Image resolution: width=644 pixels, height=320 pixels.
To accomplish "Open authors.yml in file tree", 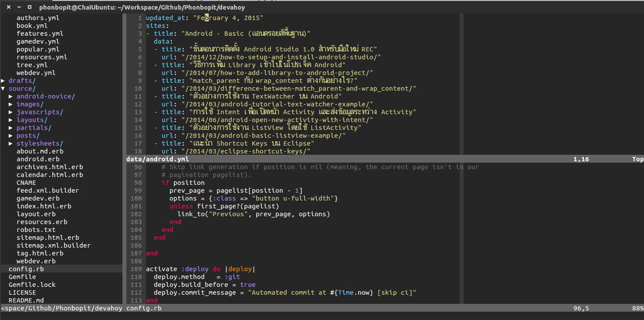I will (x=38, y=18).
